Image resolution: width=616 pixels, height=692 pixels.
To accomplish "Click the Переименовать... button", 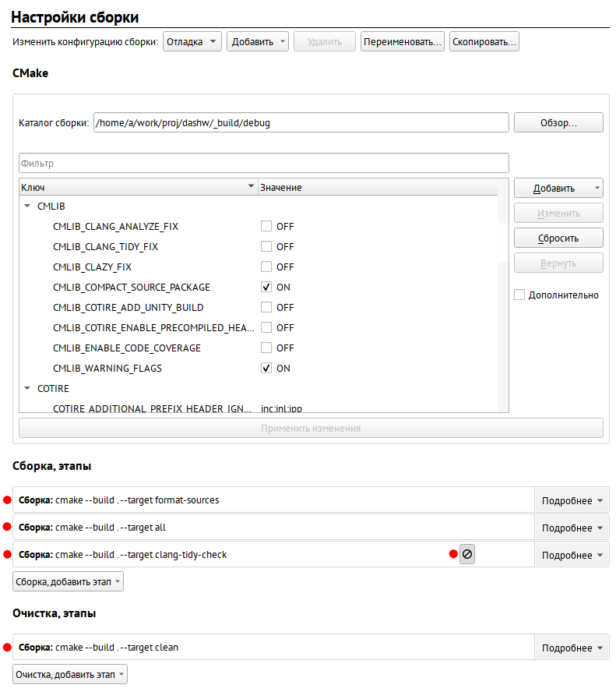I will click(402, 41).
